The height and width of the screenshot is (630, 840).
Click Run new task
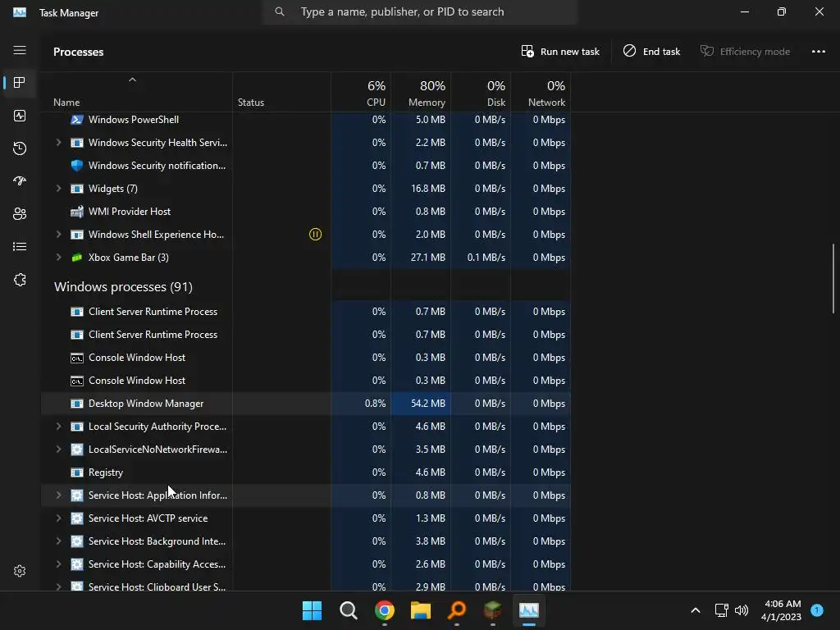click(x=560, y=52)
